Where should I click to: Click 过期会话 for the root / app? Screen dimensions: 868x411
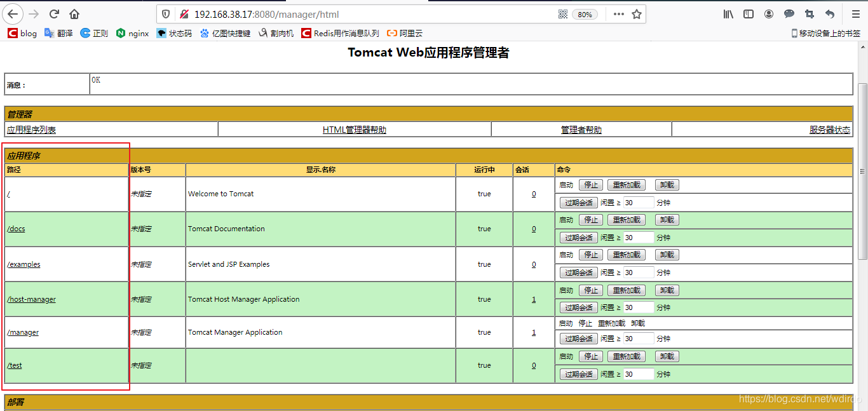coord(579,203)
